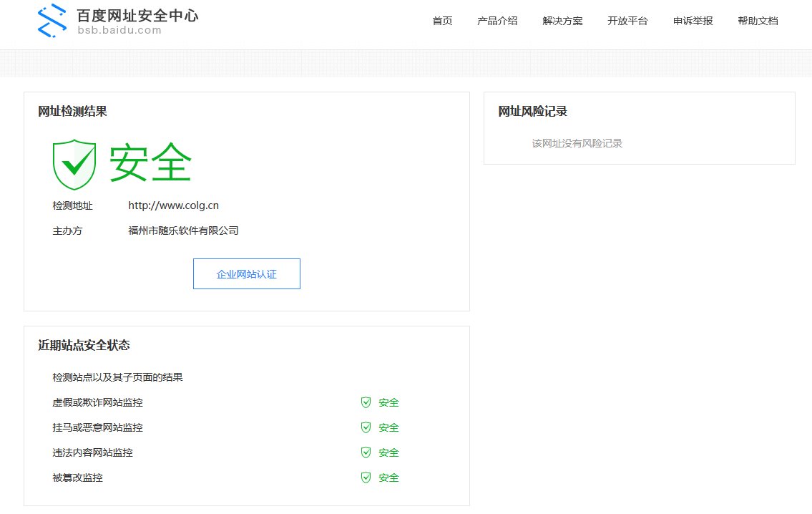Screen dimensions: 812x514
Task: Click the bsb.baidu.com text under the title
Action: coord(119,30)
